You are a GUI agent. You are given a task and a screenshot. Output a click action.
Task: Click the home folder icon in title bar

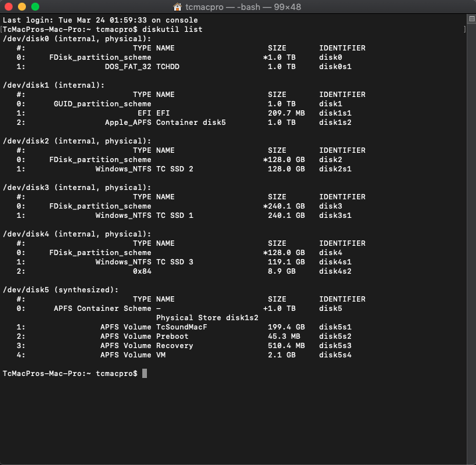[x=178, y=7]
